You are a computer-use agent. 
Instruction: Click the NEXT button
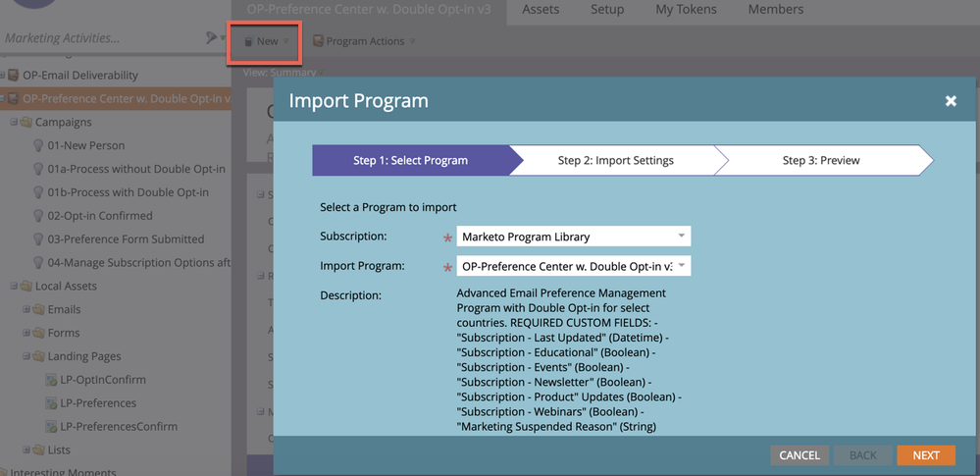(x=926, y=455)
